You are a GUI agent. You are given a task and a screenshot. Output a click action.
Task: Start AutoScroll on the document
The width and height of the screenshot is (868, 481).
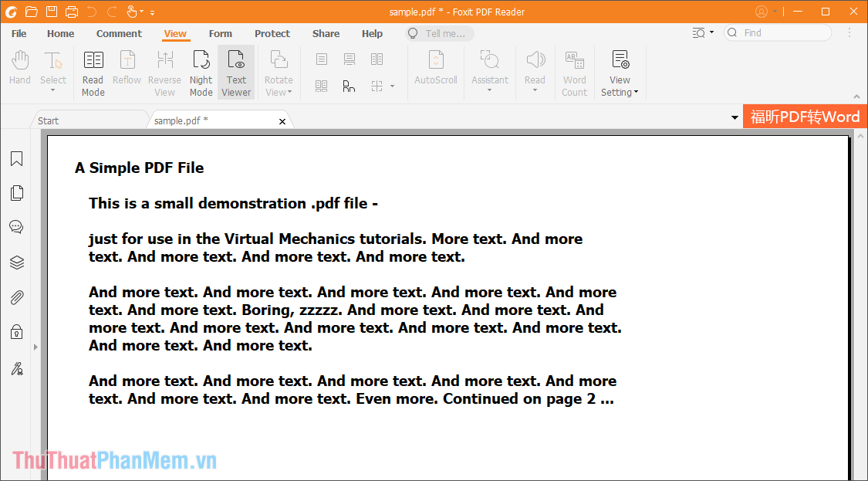point(435,72)
